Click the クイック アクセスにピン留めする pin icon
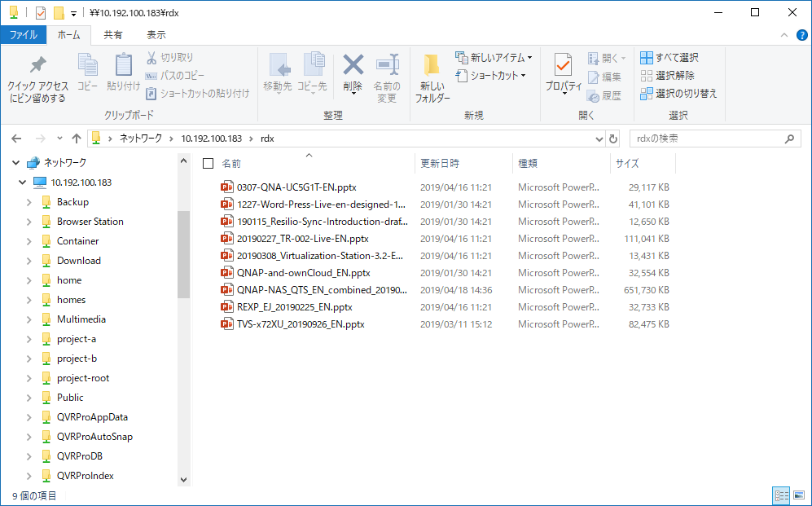 pos(37,66)
